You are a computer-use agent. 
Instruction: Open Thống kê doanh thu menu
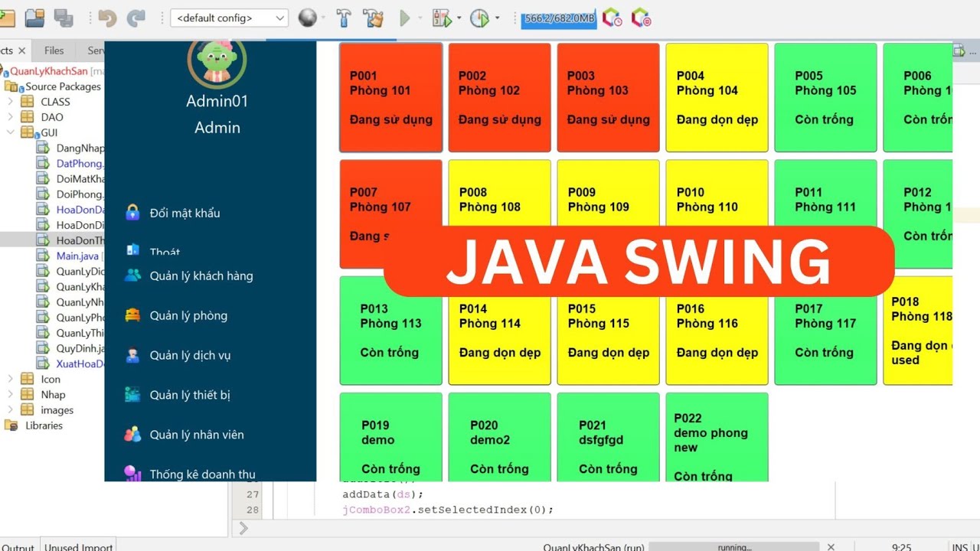[202, 474]
